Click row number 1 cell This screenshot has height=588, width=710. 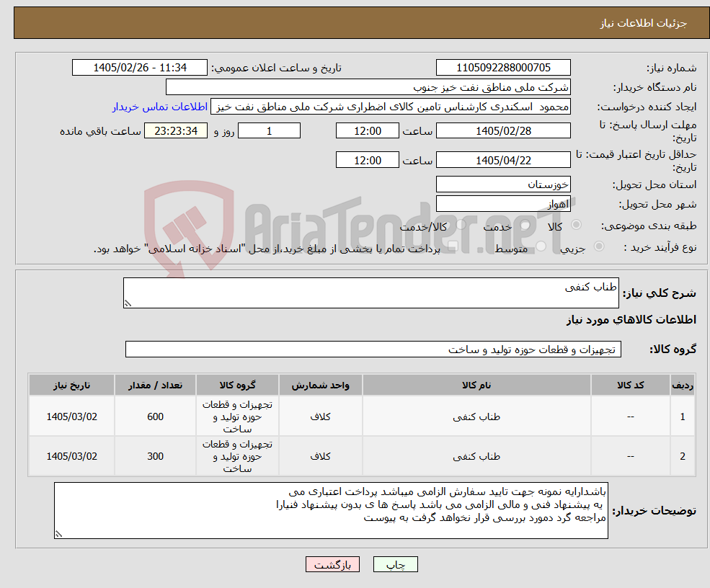683,416
